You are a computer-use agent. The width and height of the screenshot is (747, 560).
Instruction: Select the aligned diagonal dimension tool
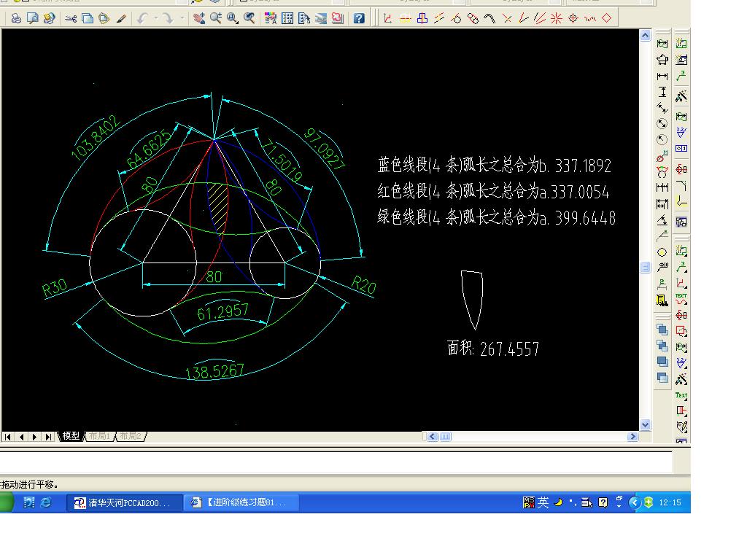[662, 108]
